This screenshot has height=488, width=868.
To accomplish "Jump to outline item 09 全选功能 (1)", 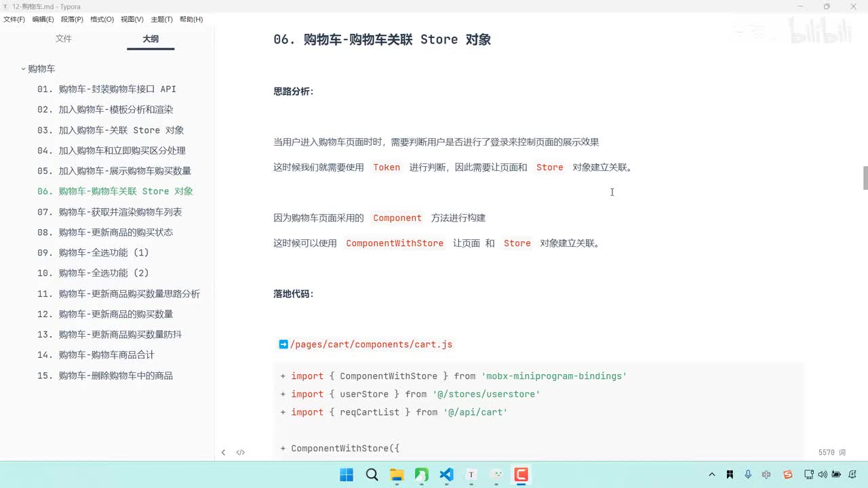I will tap(93, 253).
